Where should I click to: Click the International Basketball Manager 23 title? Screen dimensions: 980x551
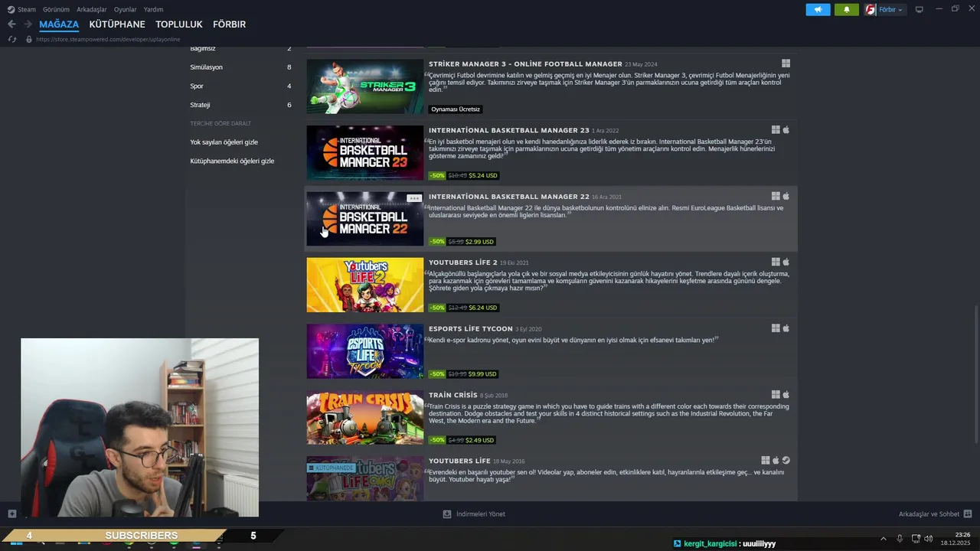pyautogui.click(x=509, y=130)
